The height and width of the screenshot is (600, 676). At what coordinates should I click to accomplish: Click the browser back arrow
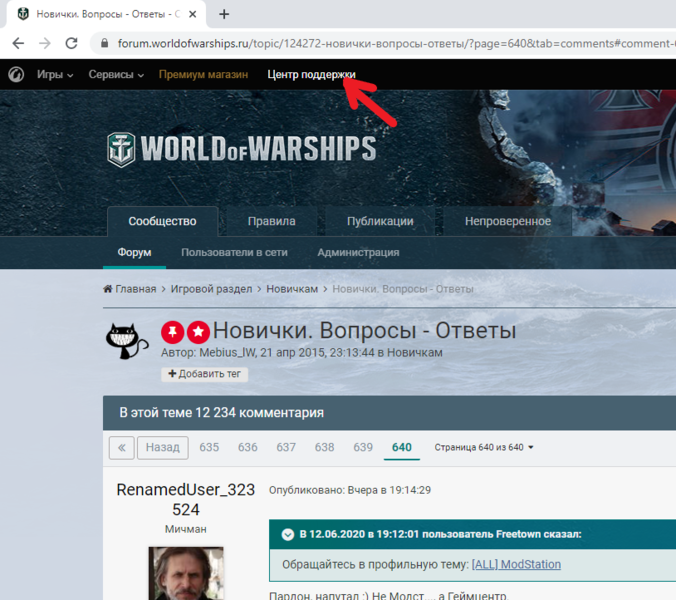(17, 43)
